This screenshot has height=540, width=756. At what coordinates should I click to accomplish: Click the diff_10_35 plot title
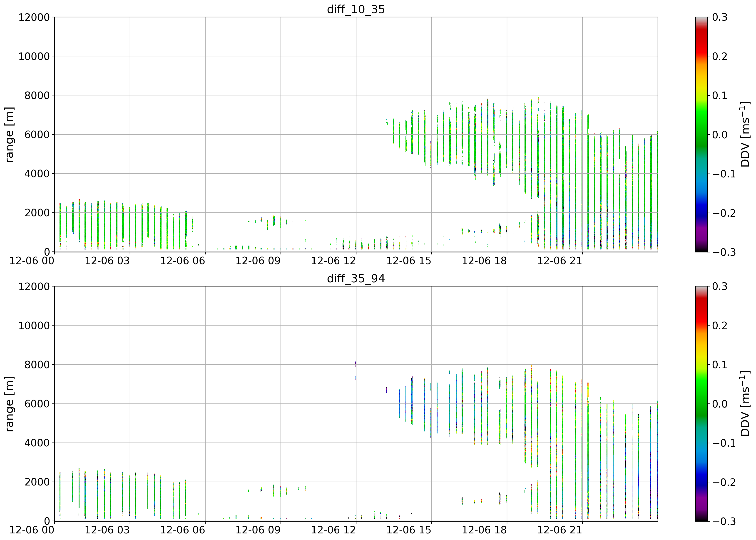coord(356,9)
